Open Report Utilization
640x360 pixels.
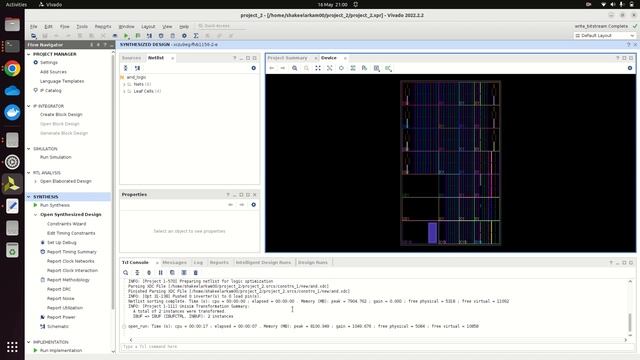[65, 308]
